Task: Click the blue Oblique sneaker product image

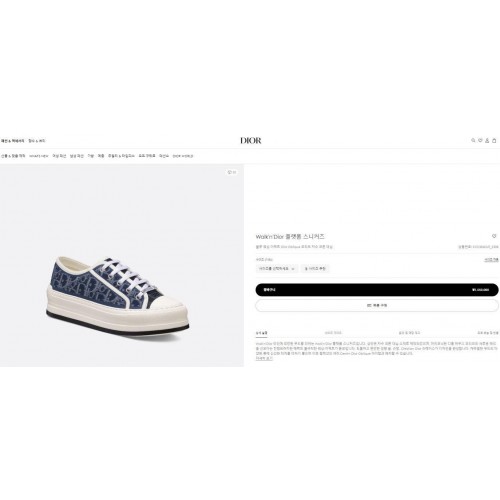Action: click(117, 295)
